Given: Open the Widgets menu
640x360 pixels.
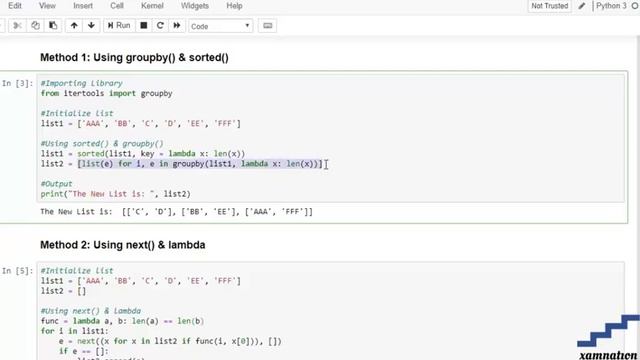Looking at the screenshot, I should pyautogui.click(x=195, y=6).
